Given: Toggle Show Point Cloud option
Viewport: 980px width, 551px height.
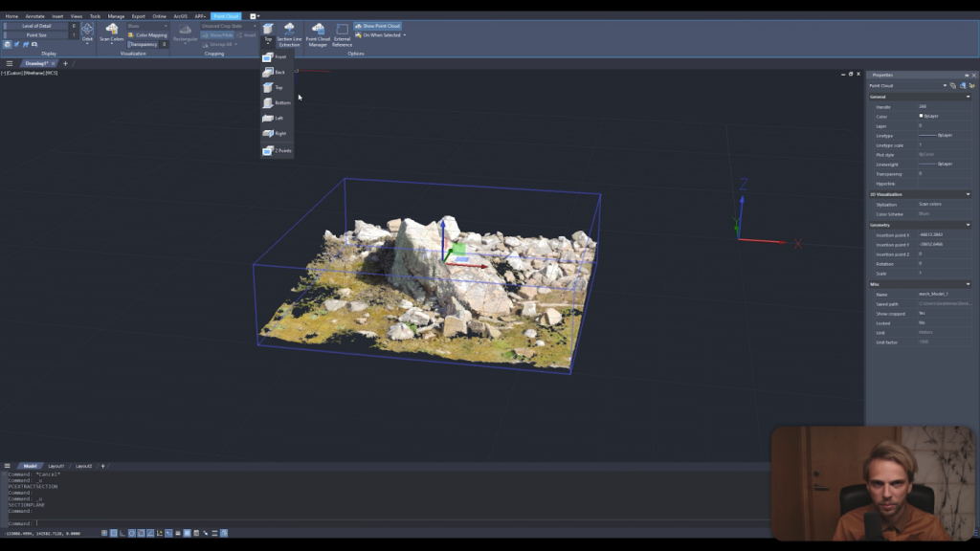Looking at the screenshot, I should pyautogui.click(x=378, y=26).
